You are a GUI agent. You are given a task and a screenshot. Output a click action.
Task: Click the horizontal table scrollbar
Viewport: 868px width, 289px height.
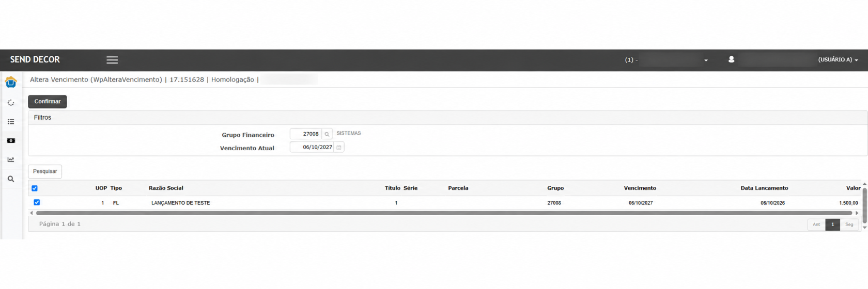pos(444,213)
